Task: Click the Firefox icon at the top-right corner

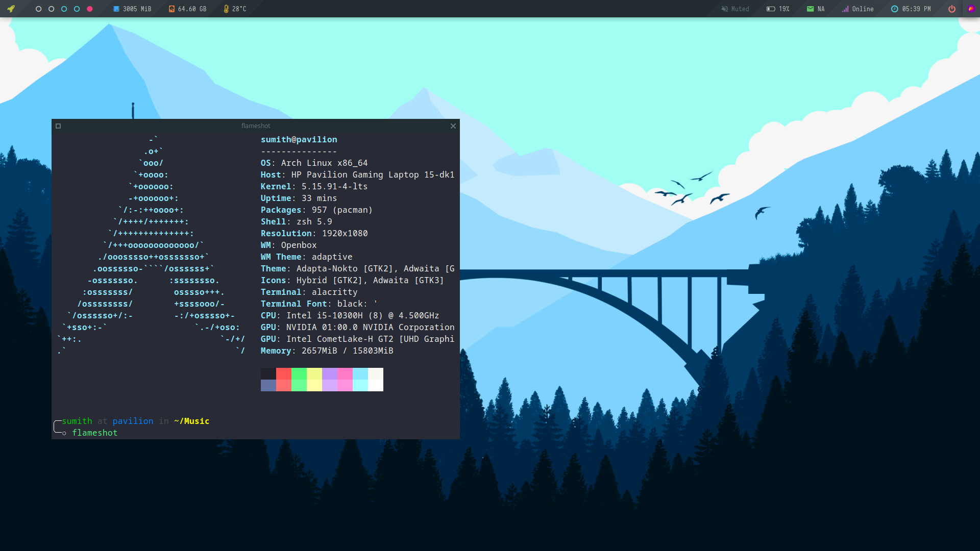Action: click(x=971, y=9)
